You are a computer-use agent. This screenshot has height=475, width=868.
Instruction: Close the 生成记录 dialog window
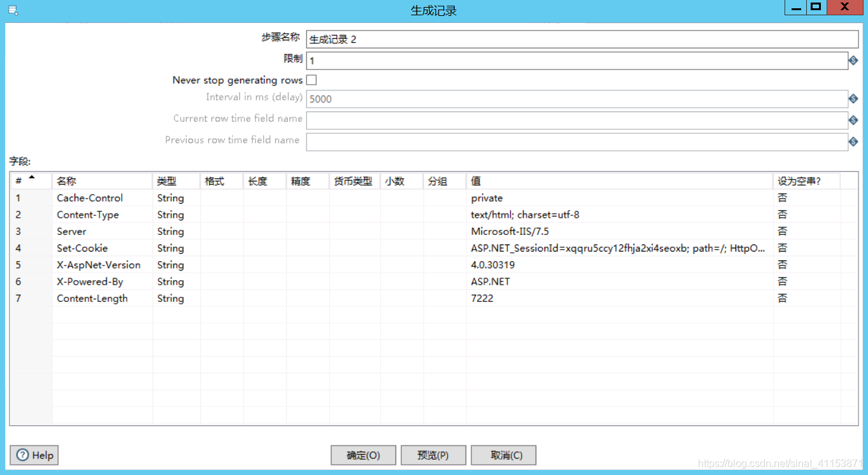[x=844, y=7]
